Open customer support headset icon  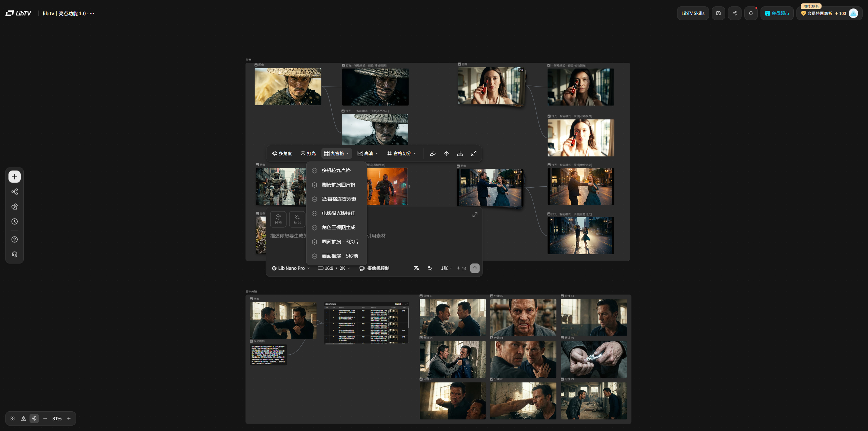15,255
